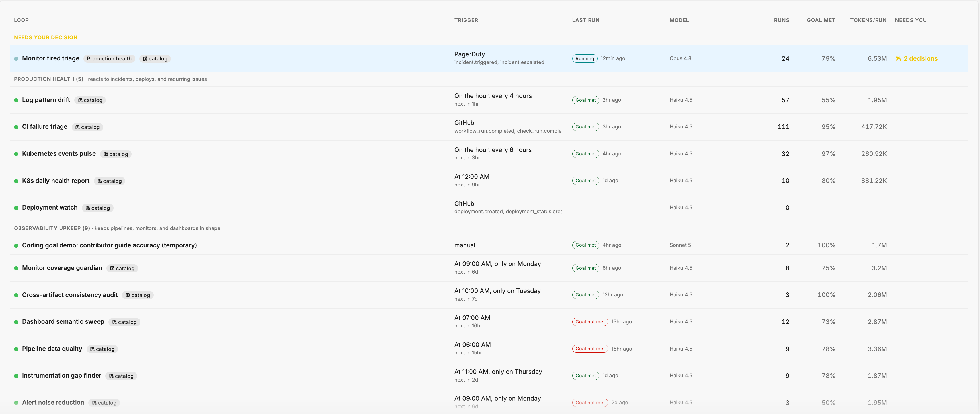Click the status dot beside Deployment watch

pyautogui.click(x=16, y=208)
